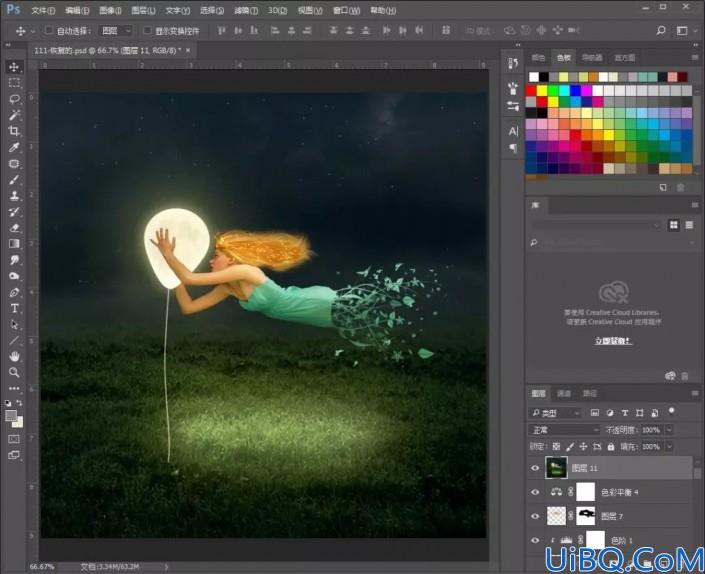Select the Gradient tool

point(14,244)
